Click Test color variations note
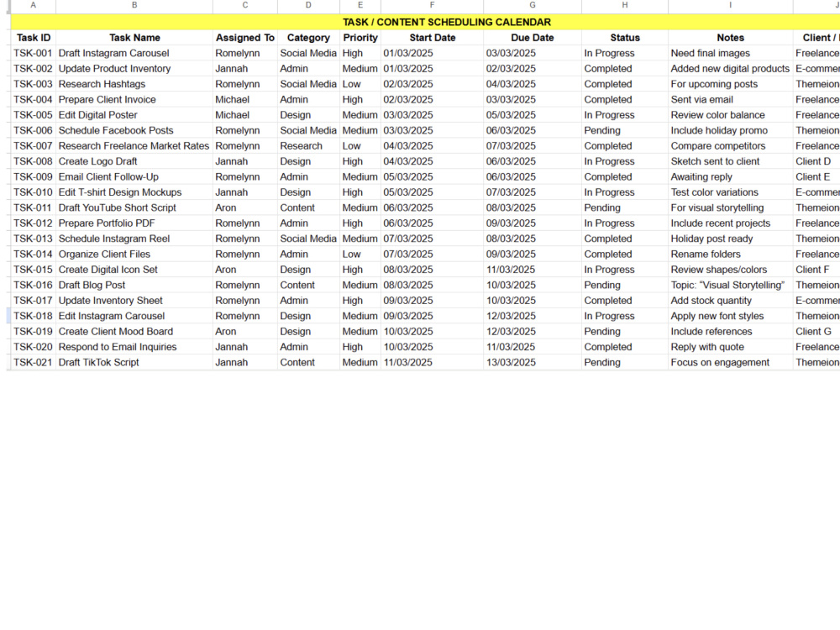This screenshot has height=630, width=840. pos(730,192)
